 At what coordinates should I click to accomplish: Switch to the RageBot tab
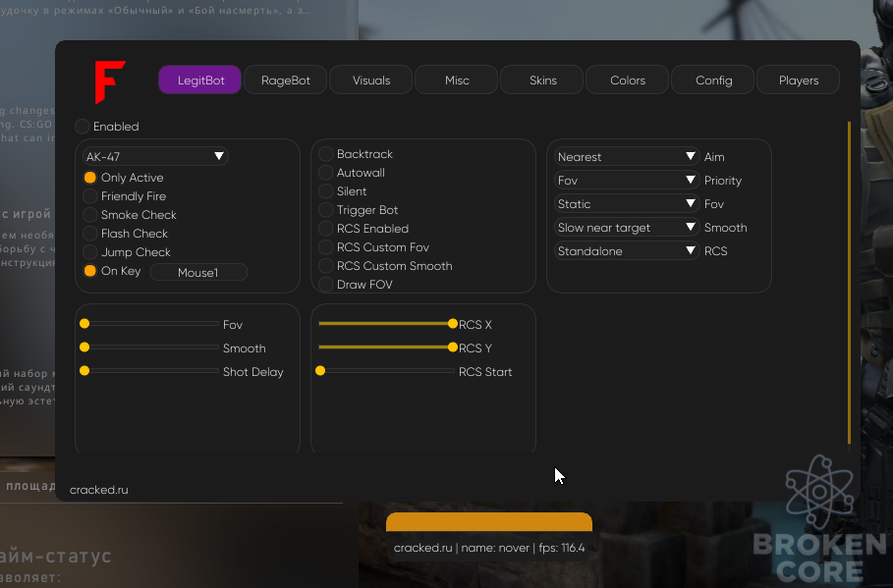tap(285, 80)
